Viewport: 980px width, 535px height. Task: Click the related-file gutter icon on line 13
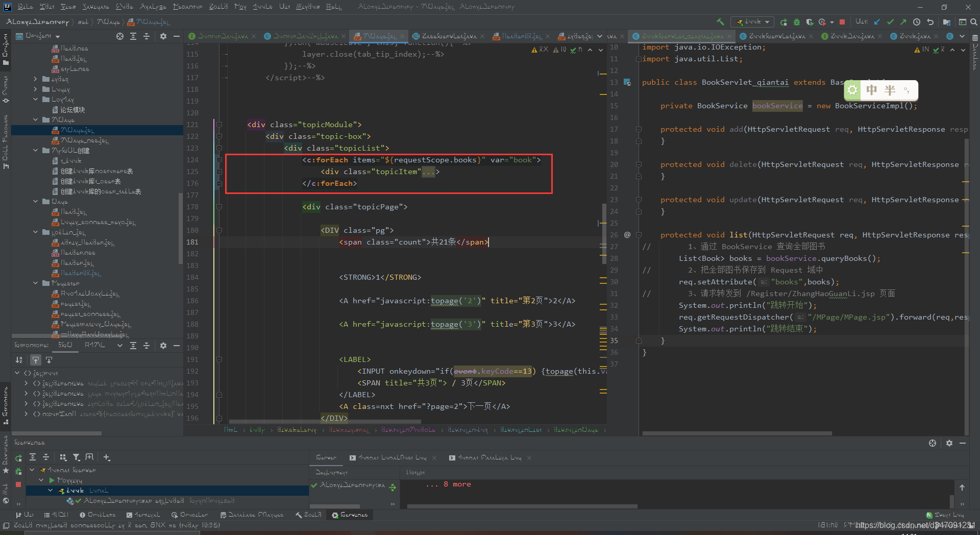coord(627,82)
